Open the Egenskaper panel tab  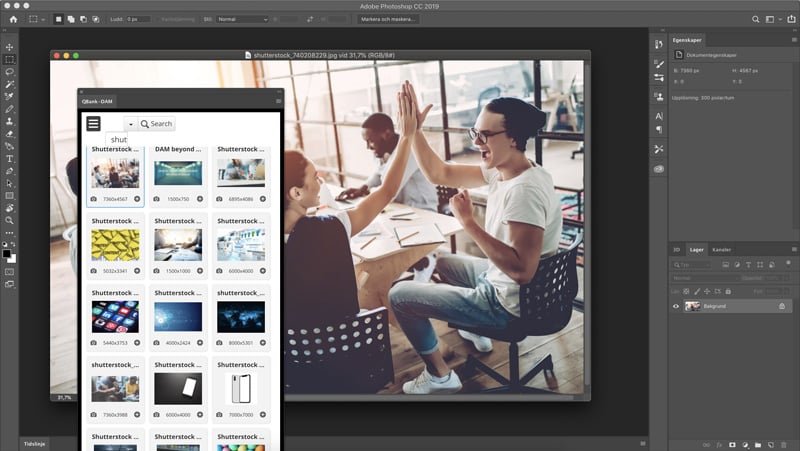687,40
